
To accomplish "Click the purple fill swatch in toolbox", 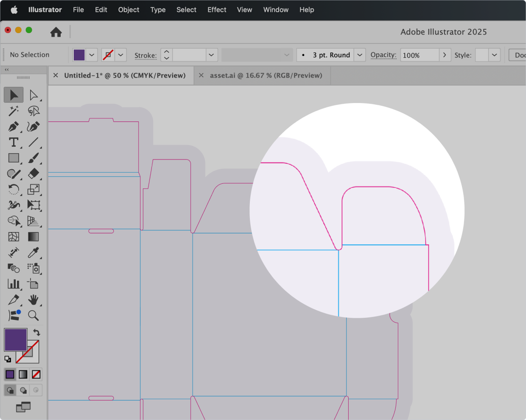I will point(15,339).
